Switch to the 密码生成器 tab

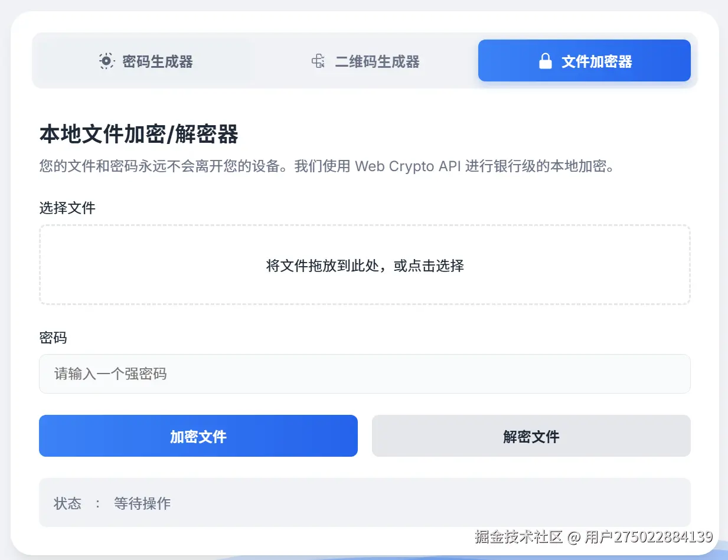pos(146,61)
